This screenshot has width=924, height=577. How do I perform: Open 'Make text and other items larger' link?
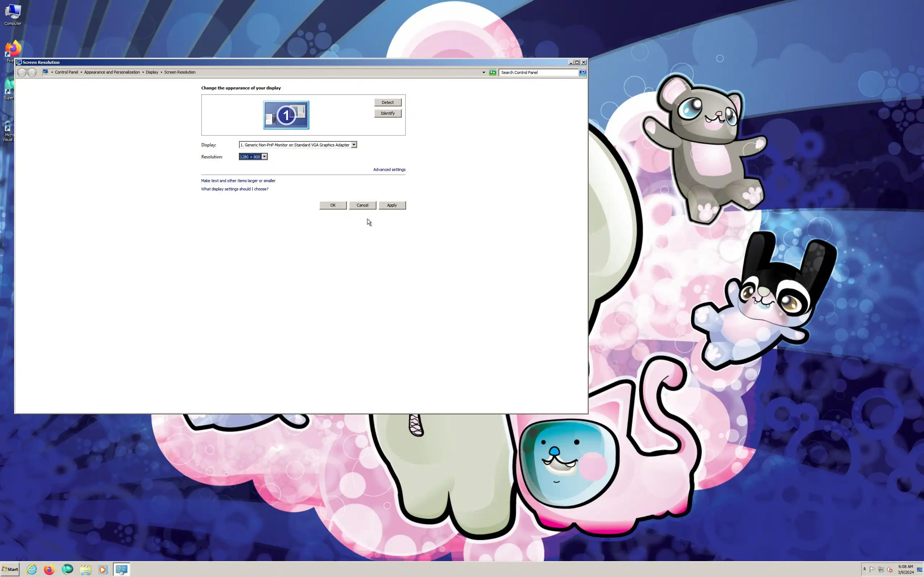point(238,181)
